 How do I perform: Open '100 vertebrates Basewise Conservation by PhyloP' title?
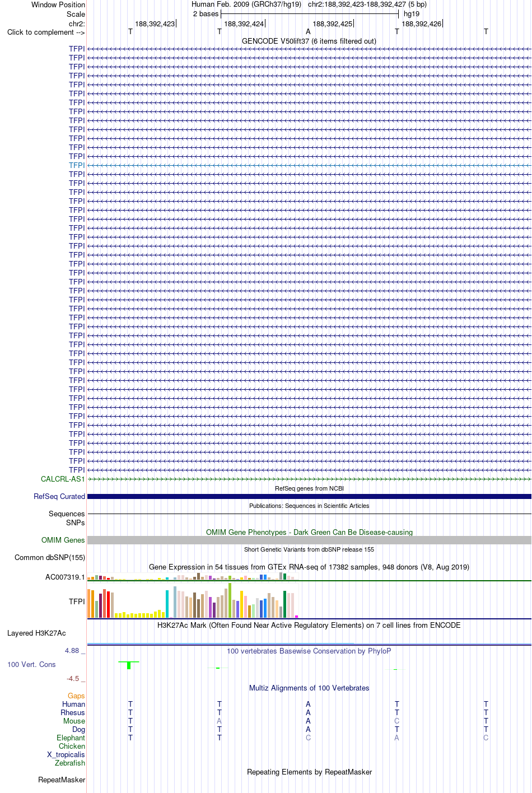[309, 651]
